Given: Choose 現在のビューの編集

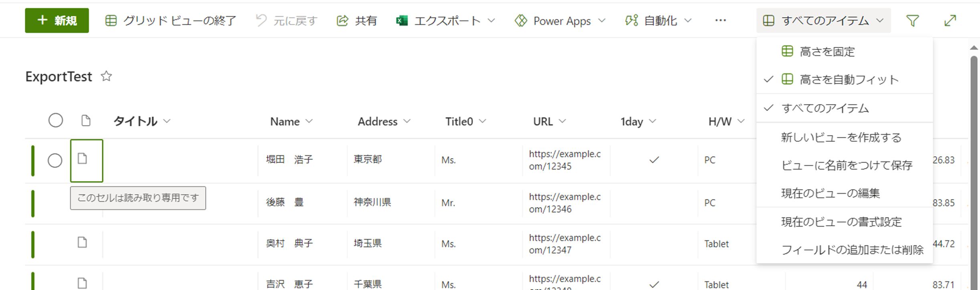Looking at the screenshot, I should 845,193.
